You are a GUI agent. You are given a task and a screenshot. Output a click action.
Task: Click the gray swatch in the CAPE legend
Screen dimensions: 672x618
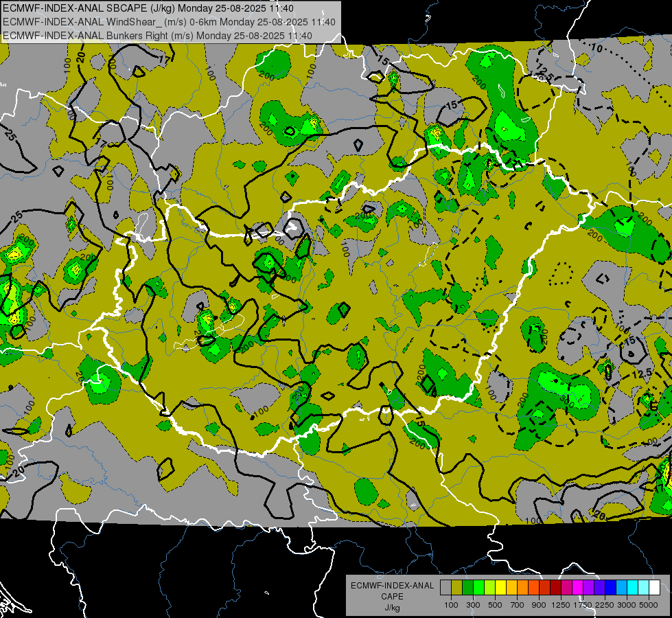pos(445,587)
